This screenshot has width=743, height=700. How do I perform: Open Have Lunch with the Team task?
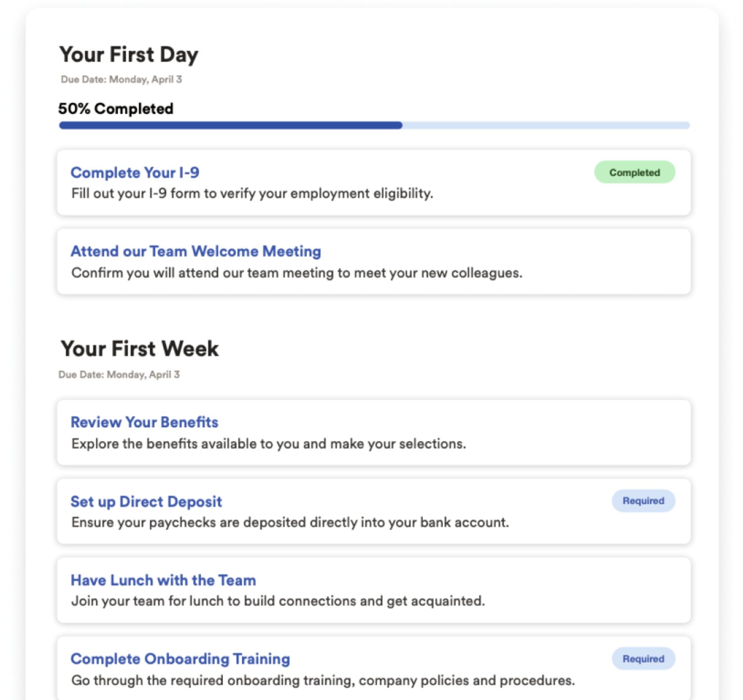(x=163, y=580)
